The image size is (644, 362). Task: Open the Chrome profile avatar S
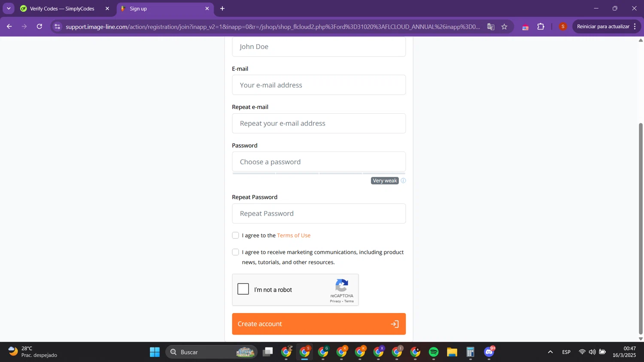(x=563, y=27)
